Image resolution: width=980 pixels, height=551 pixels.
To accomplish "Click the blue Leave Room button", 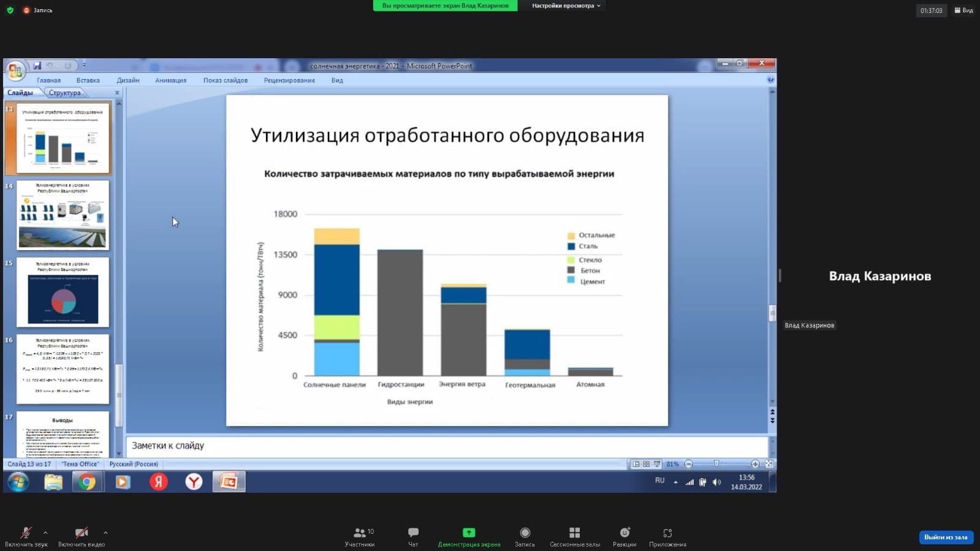I will coord(946,538).
